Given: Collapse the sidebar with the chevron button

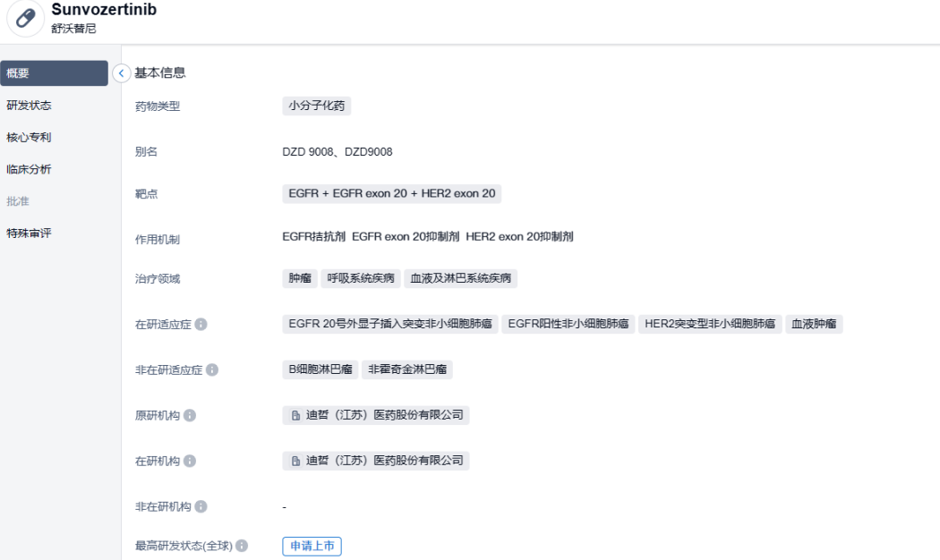Looking at the screenshot, I should 122,73.
